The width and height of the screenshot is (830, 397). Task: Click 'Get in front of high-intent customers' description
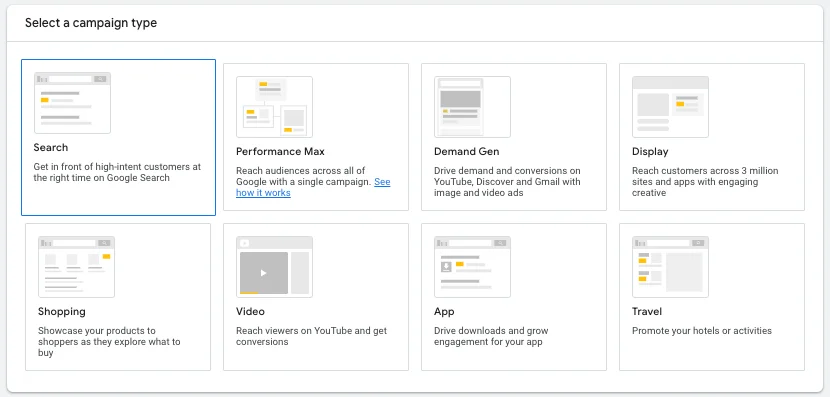click(117, 172)
